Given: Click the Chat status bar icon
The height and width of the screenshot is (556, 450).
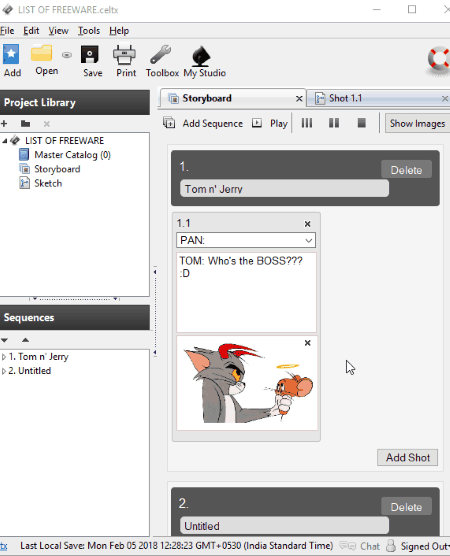Looking at the screenshot, I should (348, 546).
